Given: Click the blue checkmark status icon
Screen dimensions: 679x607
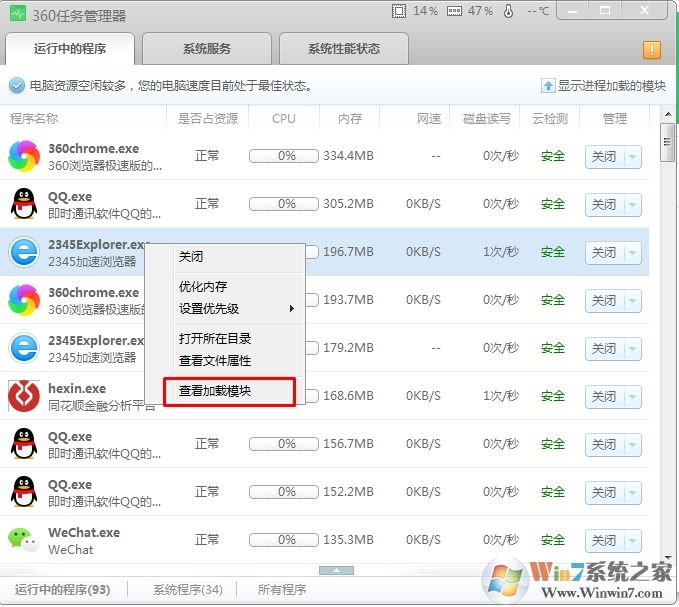Looking at the screenshot, I should coord(17,86).
